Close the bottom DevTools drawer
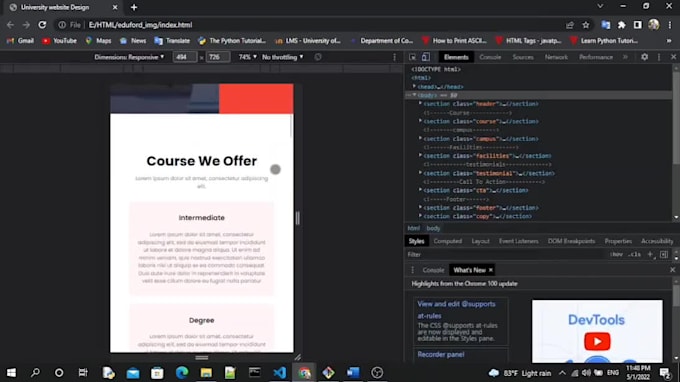Screen dimensions: 680x382 672,270
